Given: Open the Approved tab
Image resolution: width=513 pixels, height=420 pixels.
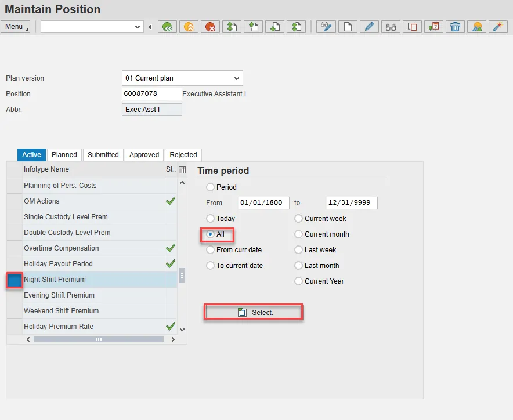Looking at the screenshot, I should pos(144,155).
